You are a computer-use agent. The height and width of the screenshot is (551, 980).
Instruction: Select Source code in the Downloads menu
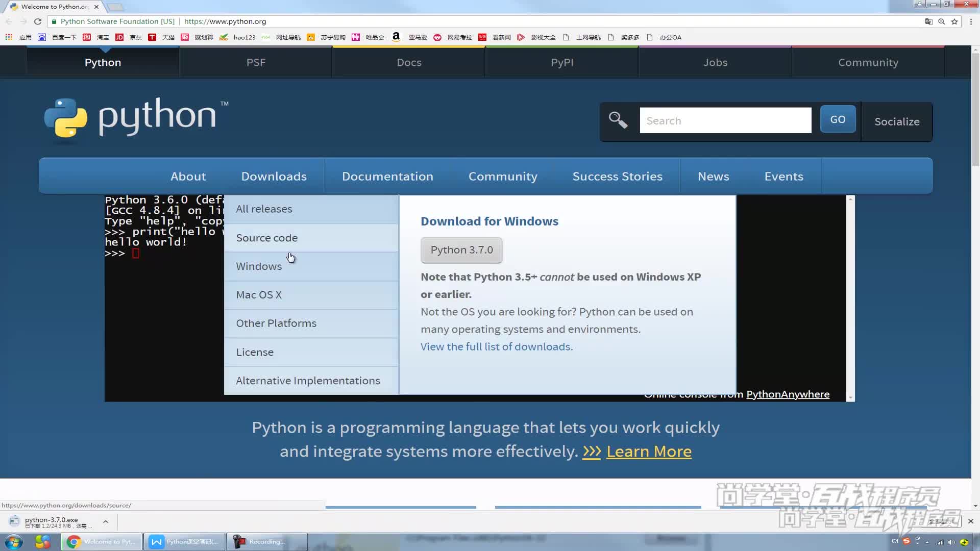click(x=266, y=238)
